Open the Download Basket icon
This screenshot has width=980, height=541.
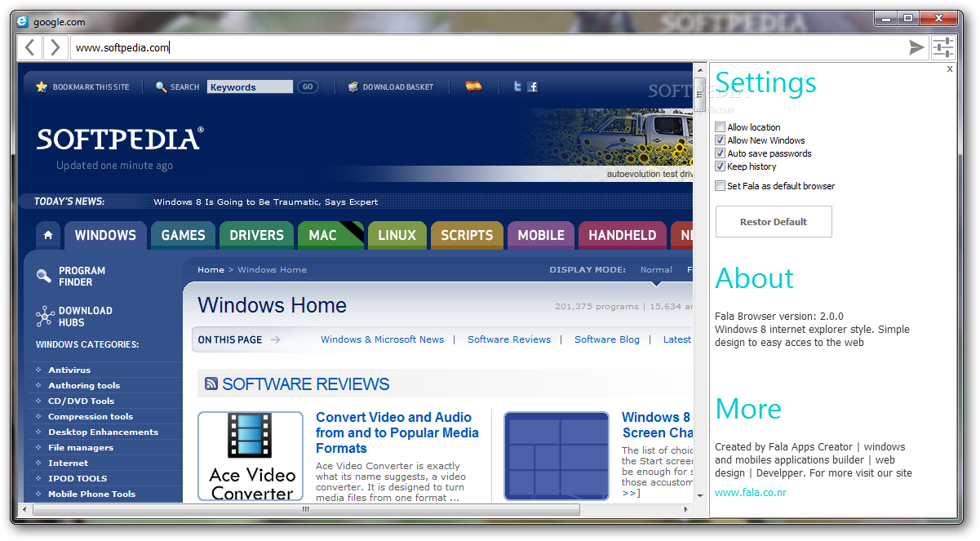pos(353,86)
